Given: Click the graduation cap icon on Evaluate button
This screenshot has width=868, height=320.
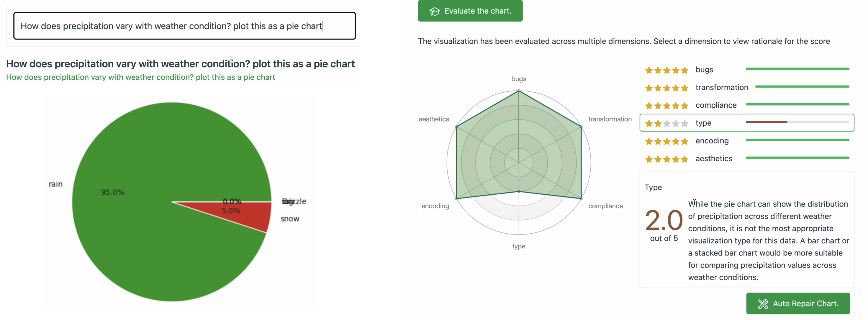Looking at the screenshot, I should pyautogui.click(x=435, y=11).
